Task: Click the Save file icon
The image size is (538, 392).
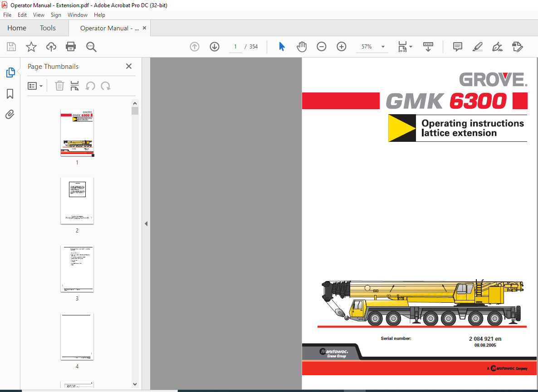Action: pyautogui.click(x=11, y=47)
